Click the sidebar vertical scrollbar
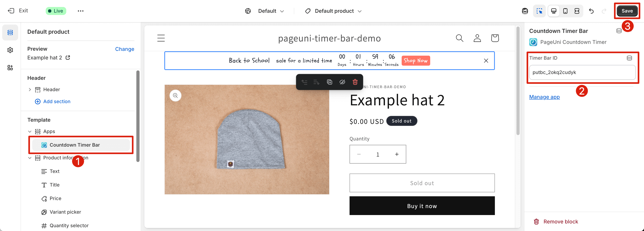Viewport: 644px width, 231px height. click(138, 116)
